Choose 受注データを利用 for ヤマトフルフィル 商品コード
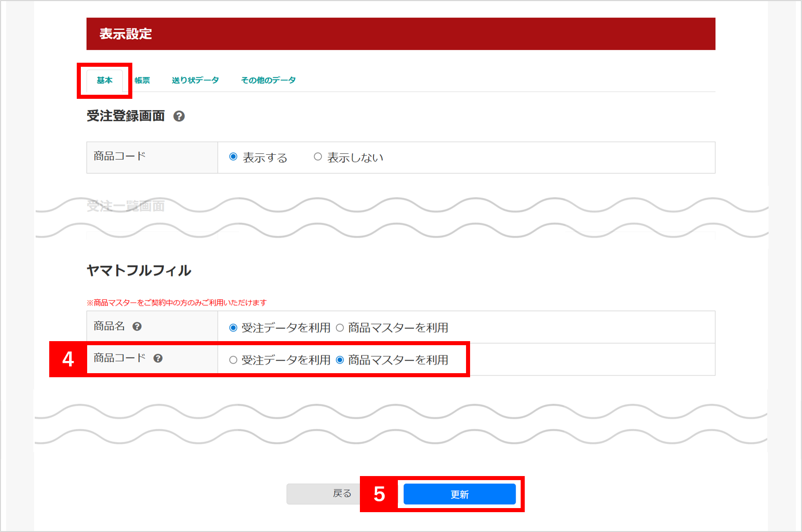 pyautogui.click(x=233, y=360)
